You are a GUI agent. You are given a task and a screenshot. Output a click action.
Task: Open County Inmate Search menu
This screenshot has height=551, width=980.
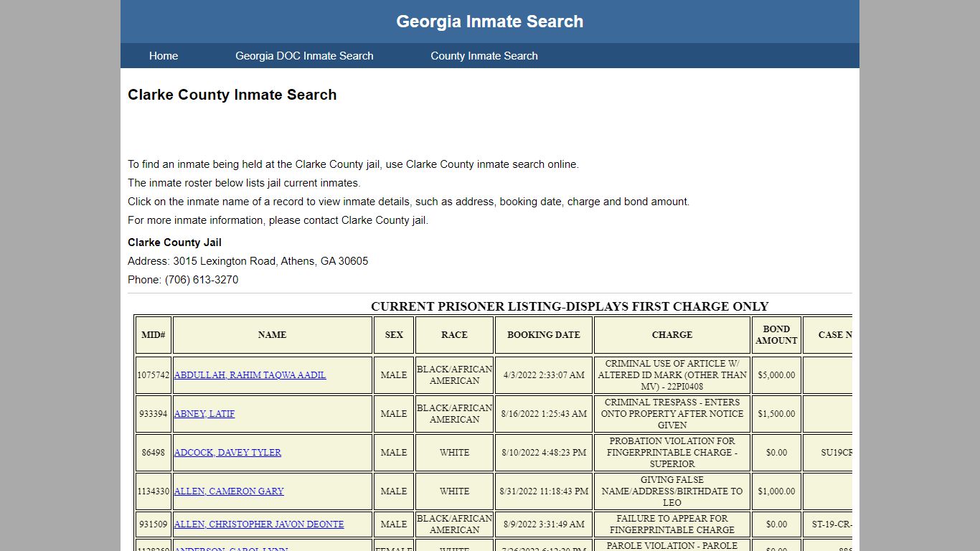coord(484,56)
